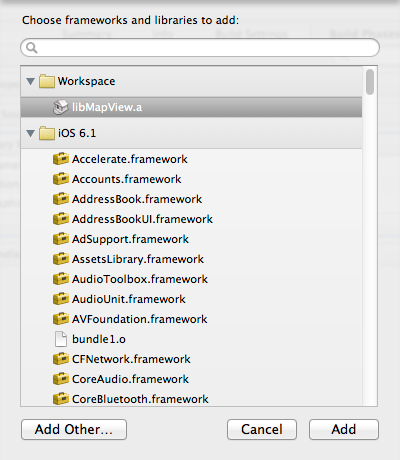The width and height of the screenshot is (400, 460).
Task: Click the AddressBook.framework toolbox icon
Action: (61, 199)
